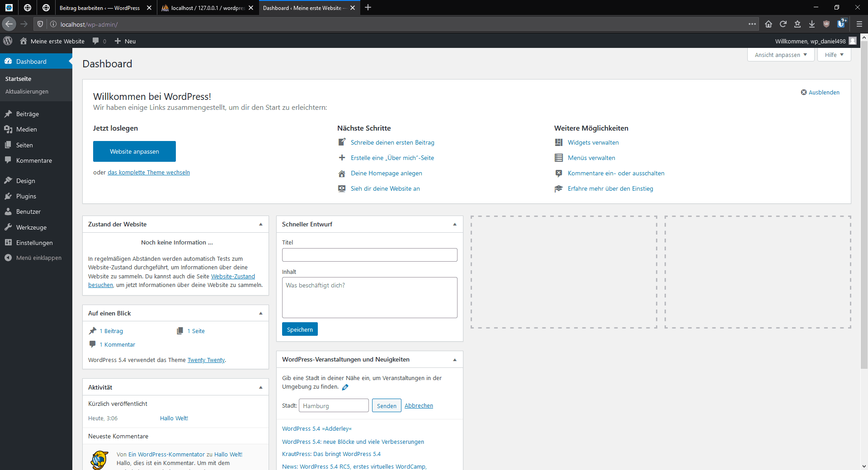The width and height of the screenshot is (868, 470).
Task: Click the Titel input field
Action: (369, 255)
